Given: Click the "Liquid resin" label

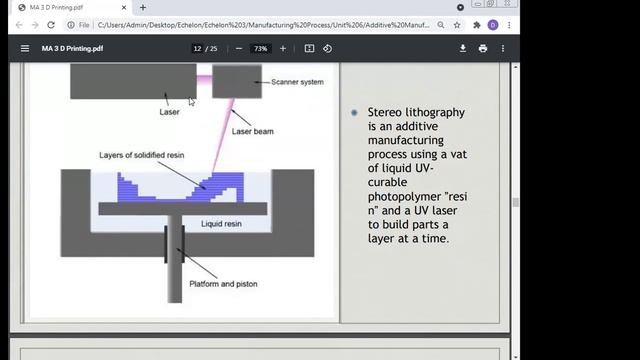Looking at the screenshot, I should coord(221,224).
